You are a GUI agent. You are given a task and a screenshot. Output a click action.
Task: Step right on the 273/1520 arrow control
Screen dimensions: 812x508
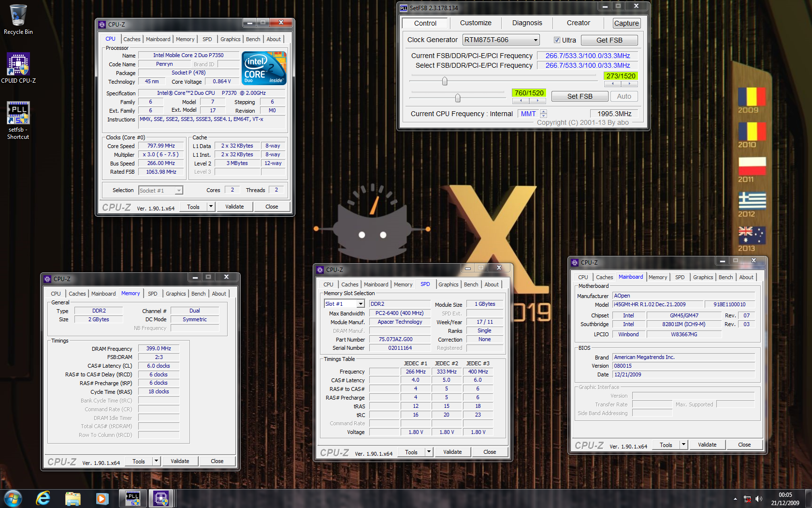(x=629, y=84)
